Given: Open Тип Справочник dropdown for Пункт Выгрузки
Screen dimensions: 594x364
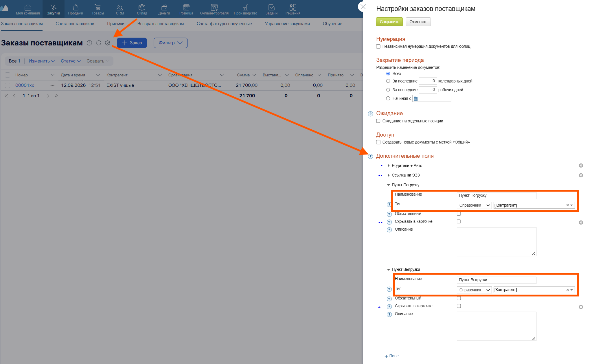Looking at the screenshot, I should tap(474, 290).
